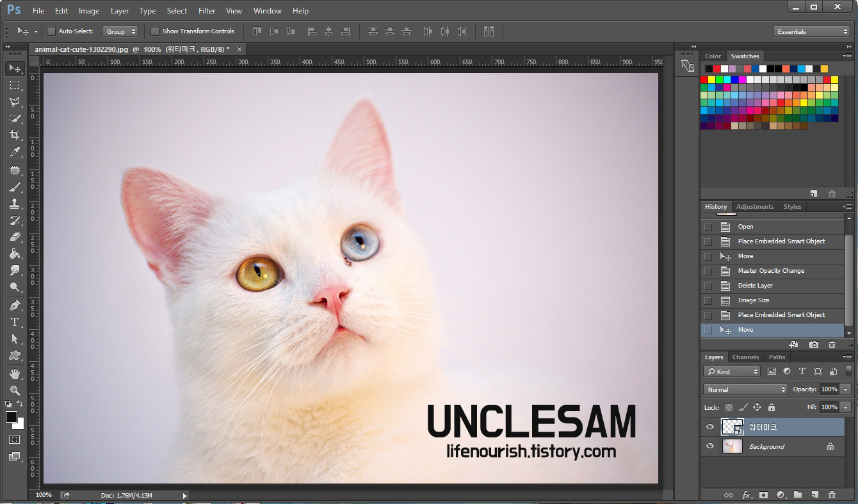
Task: Select the Brush tool
Action: 15,187
